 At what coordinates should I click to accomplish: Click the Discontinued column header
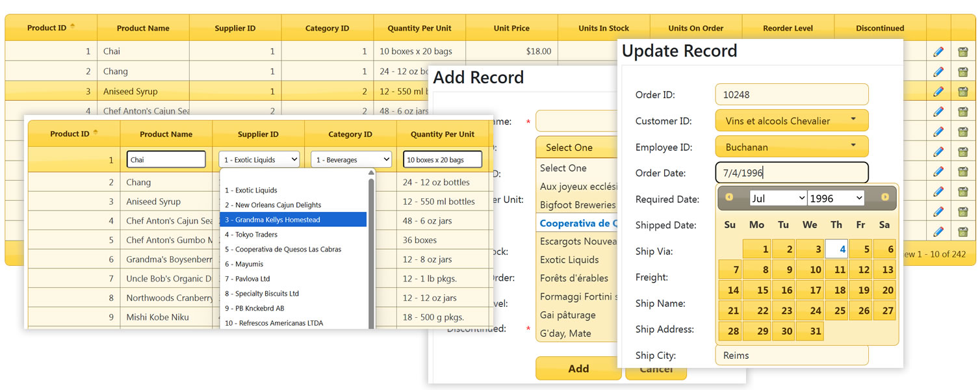880,28
